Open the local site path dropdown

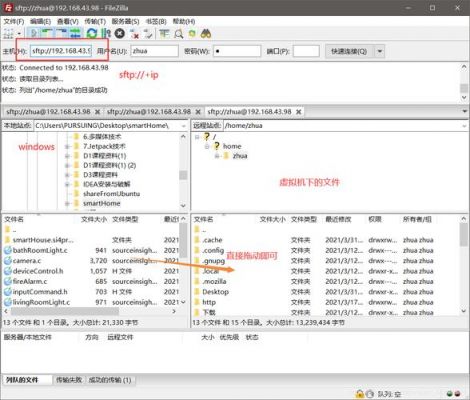point(184,126)
